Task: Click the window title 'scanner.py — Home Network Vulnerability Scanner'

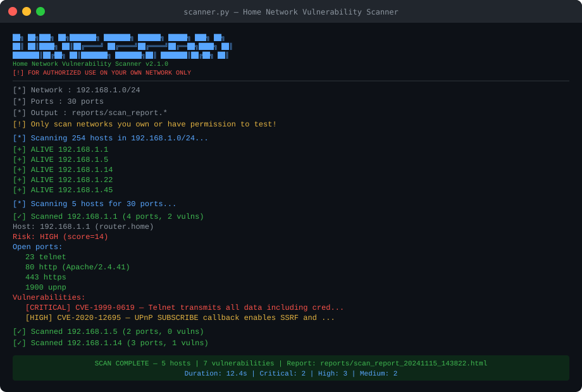Action: 291,12
